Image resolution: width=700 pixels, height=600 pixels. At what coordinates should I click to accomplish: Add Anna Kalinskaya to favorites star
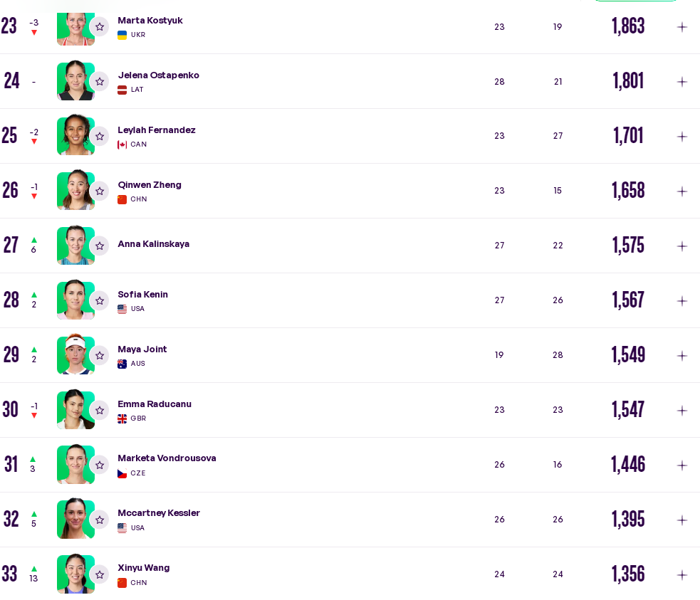[x=100, y=246]
